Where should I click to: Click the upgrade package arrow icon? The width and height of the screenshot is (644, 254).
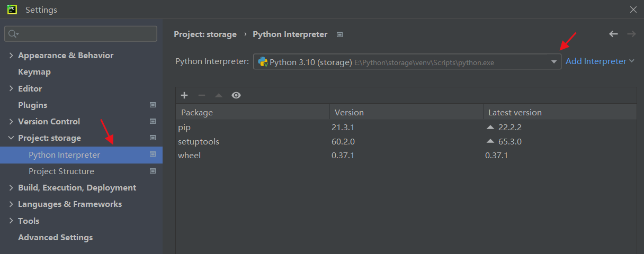(219, 95)
